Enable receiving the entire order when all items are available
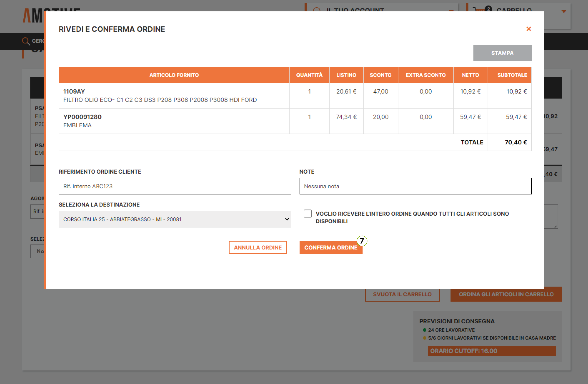The width and height of the screenshot is (588, 384). pyautogui.click(x=308, y=213)
